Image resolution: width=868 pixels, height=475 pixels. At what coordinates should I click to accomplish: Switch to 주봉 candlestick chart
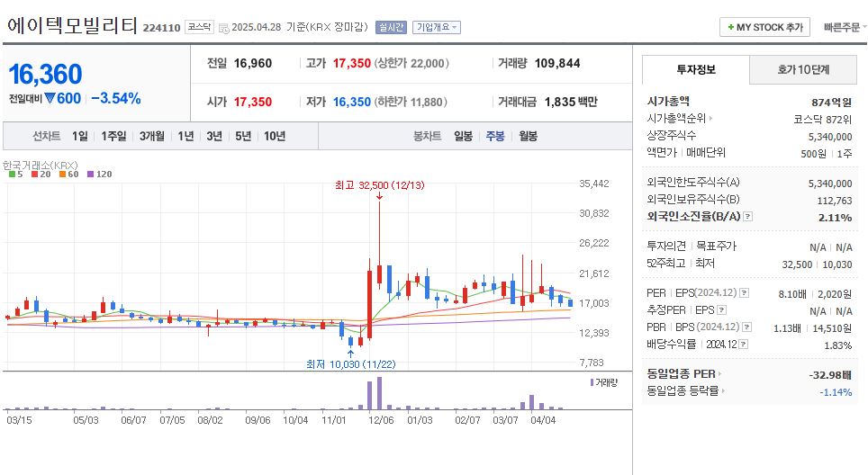click(x=495, y=136)
